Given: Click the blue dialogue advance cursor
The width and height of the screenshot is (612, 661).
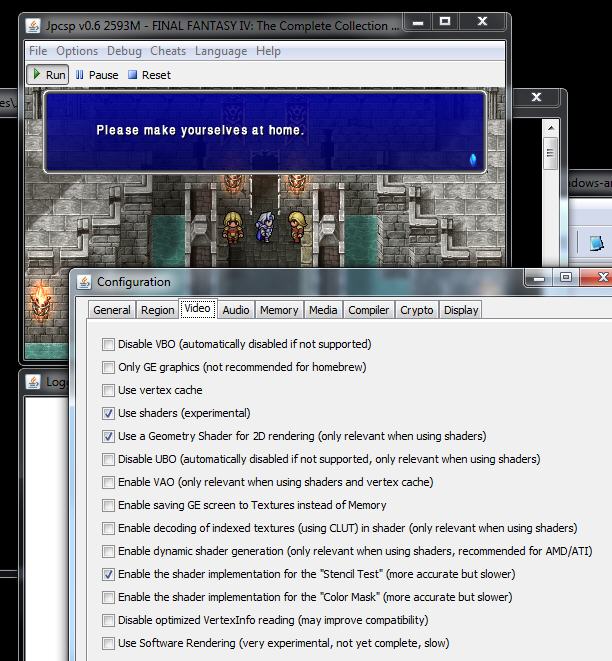Looking at the screenshot, I should coord(472,160).
